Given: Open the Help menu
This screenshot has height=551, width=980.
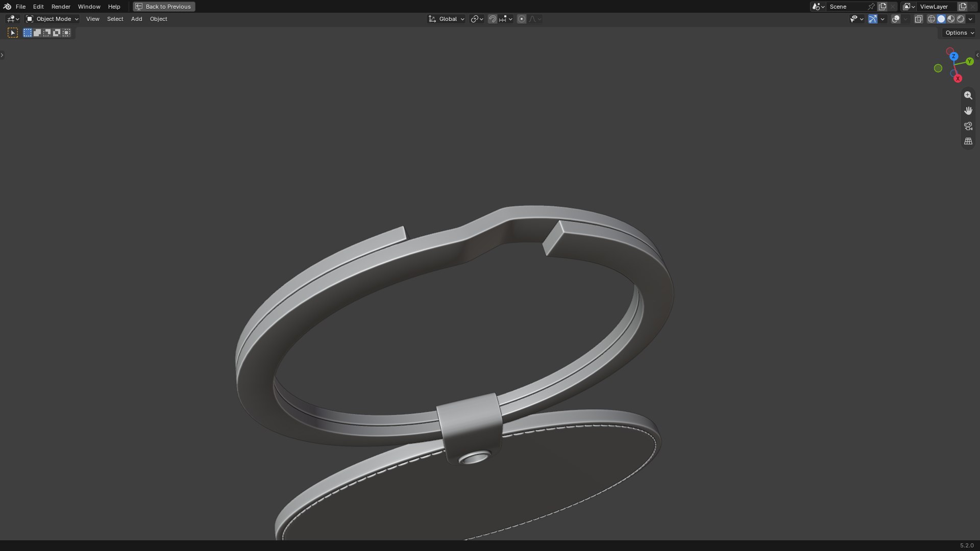Looking at the screenshot, I should (x=114, y=7).
